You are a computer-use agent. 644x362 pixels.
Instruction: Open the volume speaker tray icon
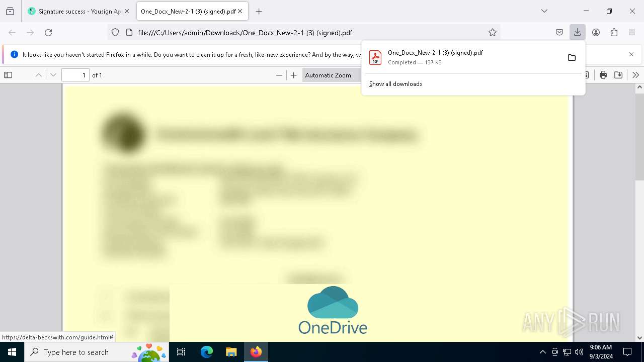pyautogui.click(x=579, y=352)
